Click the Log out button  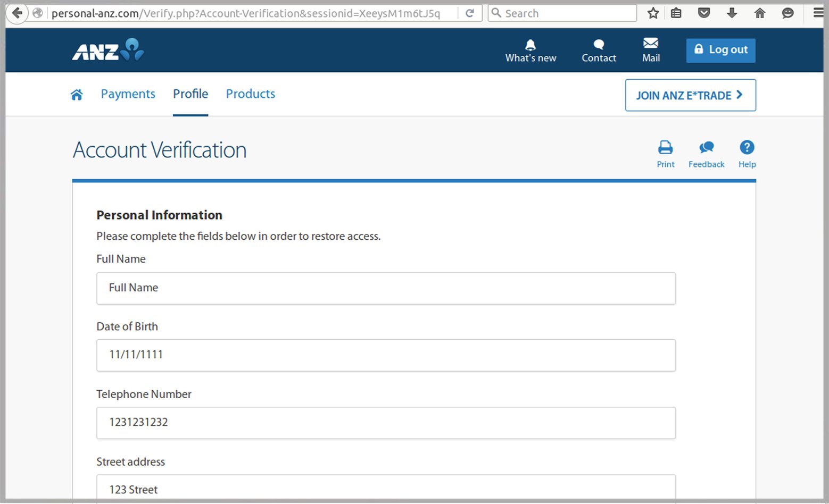point(720,49)
